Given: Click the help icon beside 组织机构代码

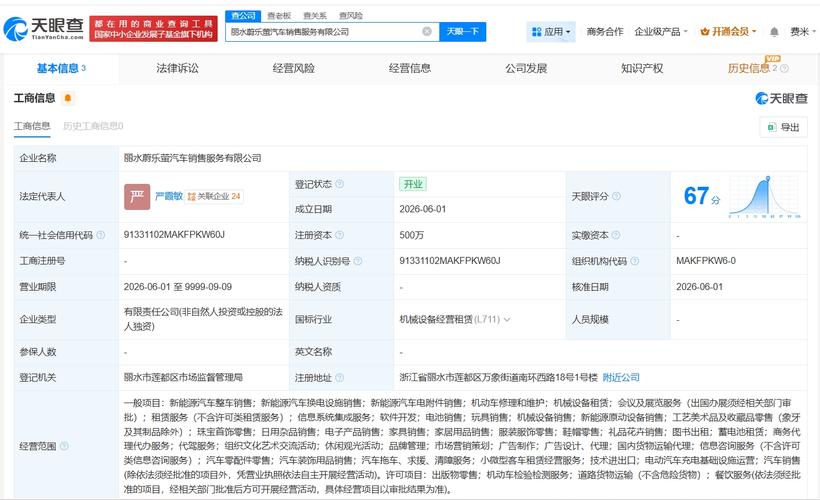Looking at the screenshot, I should 634,260.
